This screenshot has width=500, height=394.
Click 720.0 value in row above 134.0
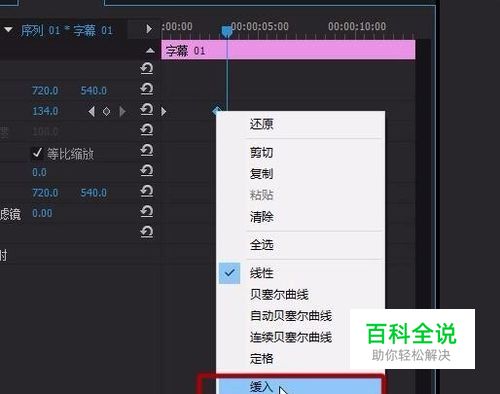[x=45, y=91]
